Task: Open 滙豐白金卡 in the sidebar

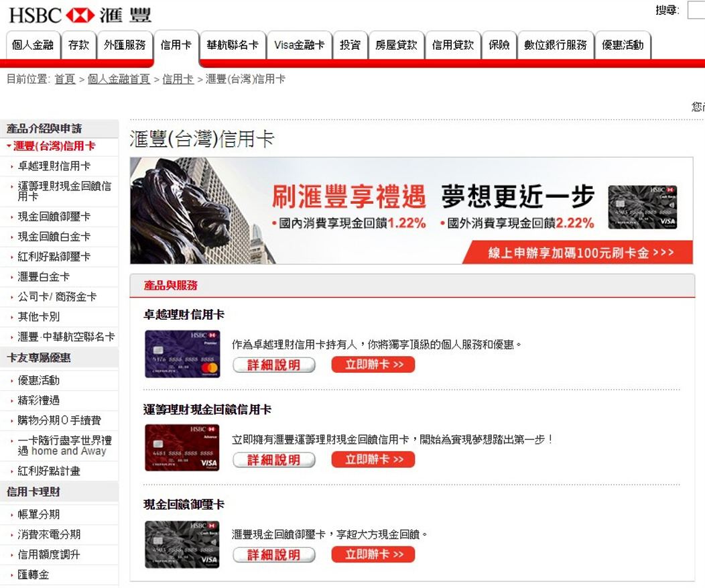Action: [x=44, y=277]
